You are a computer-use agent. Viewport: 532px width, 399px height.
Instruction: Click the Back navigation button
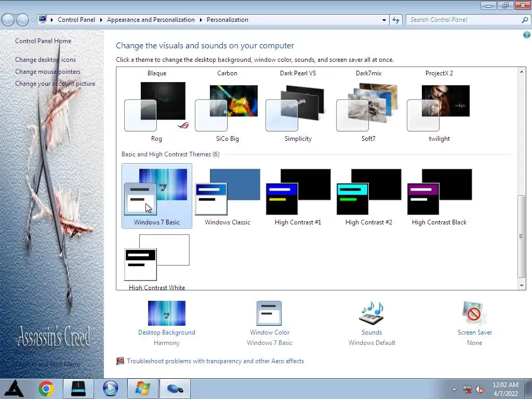click(8, 20)
